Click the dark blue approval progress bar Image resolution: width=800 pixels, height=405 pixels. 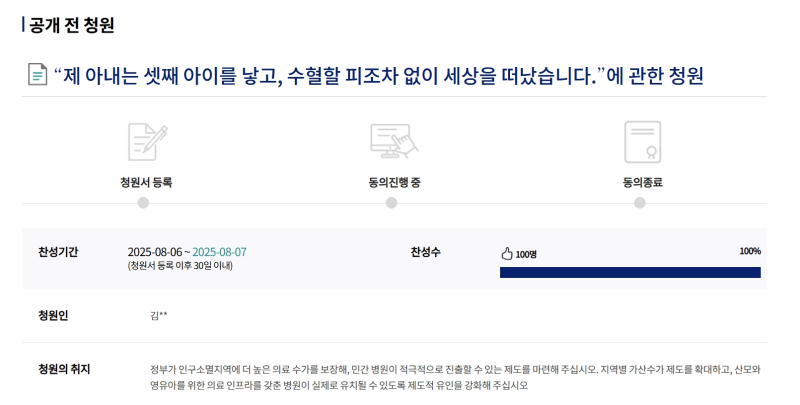[x=630, y=272]
